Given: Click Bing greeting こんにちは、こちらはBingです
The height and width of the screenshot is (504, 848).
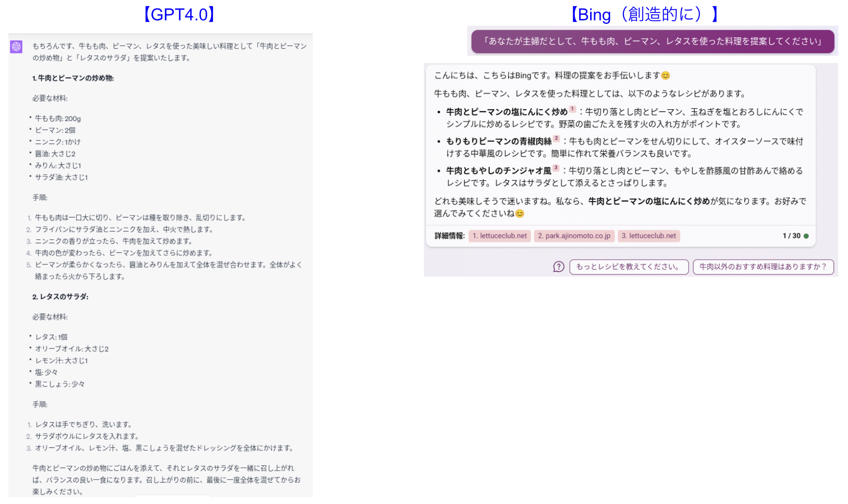Looking at the screenshot, I should point(492,75).
